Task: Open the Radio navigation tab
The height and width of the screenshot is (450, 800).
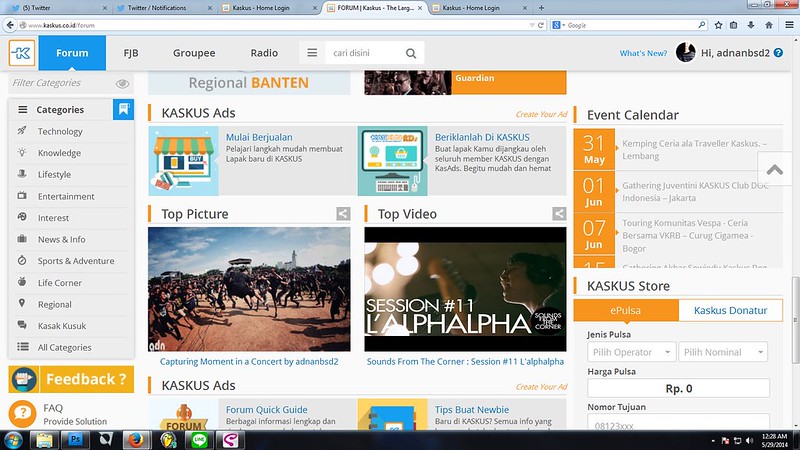Action: pyautogui.click(x=264, y=53)
